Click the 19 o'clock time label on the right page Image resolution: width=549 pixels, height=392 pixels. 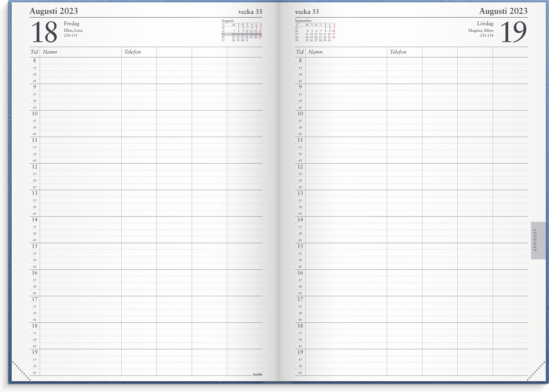300,352
